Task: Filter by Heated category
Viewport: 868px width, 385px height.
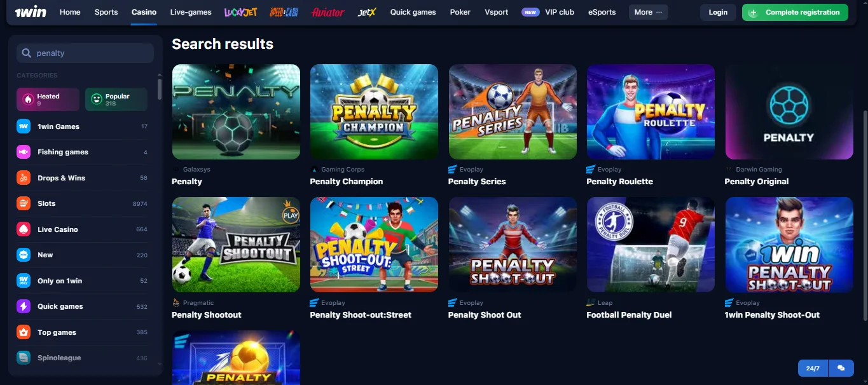Action: 48,99
